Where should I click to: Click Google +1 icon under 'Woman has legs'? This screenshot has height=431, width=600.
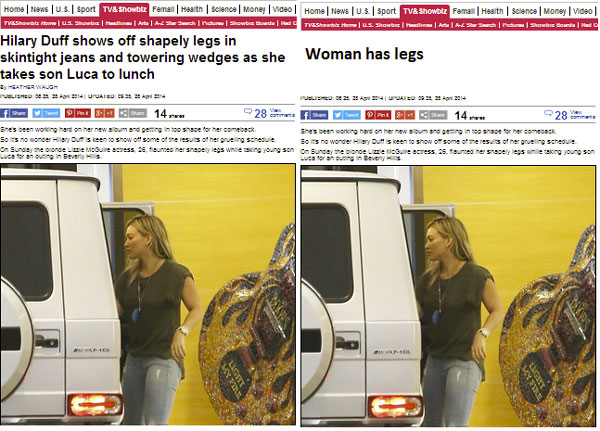click(x=405, y=115)
